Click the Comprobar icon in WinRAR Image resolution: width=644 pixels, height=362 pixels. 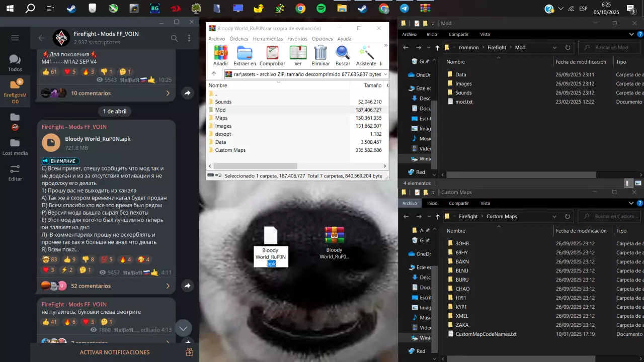tap(272, 53)
